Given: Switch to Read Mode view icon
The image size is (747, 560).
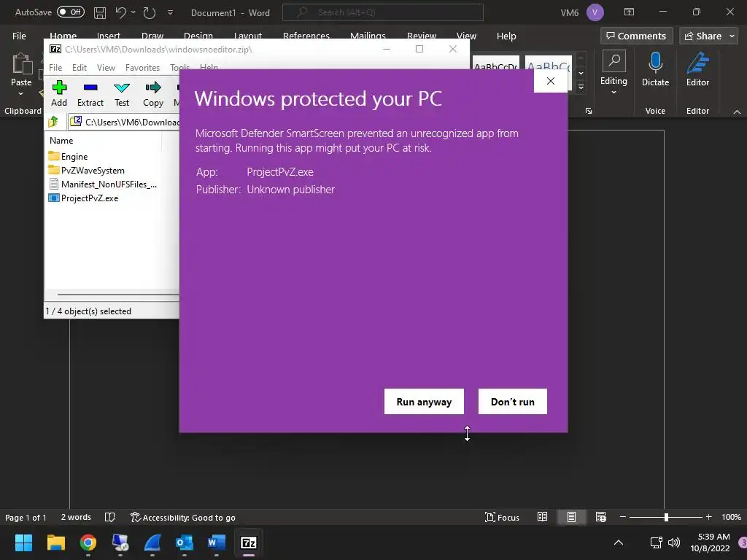Looking at the screenshot, I should coord(542,517).
